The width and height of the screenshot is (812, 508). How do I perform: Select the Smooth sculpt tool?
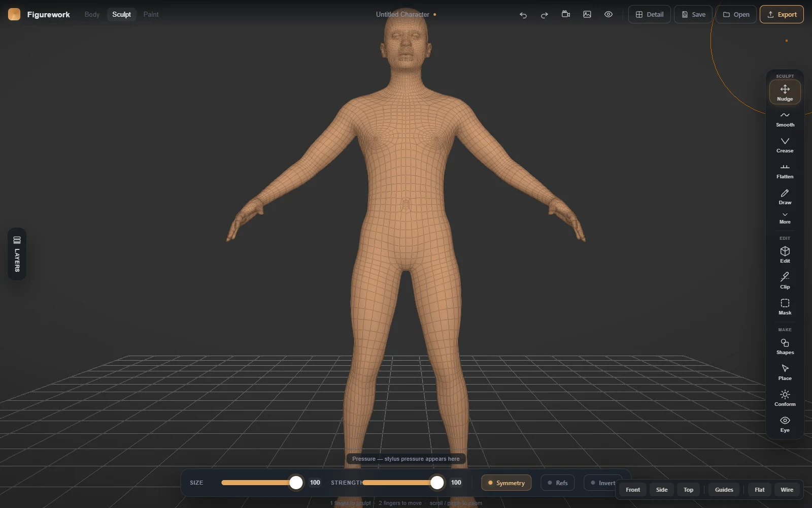(785, 119)
